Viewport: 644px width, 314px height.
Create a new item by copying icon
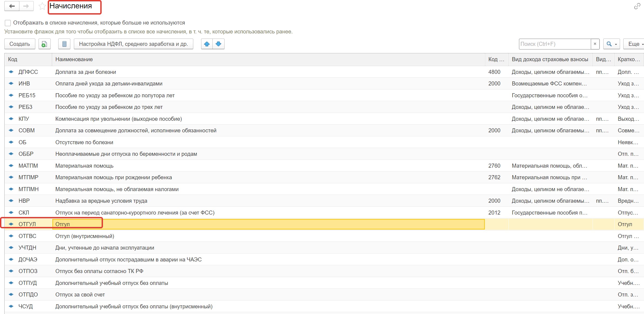tap(44, 44)
